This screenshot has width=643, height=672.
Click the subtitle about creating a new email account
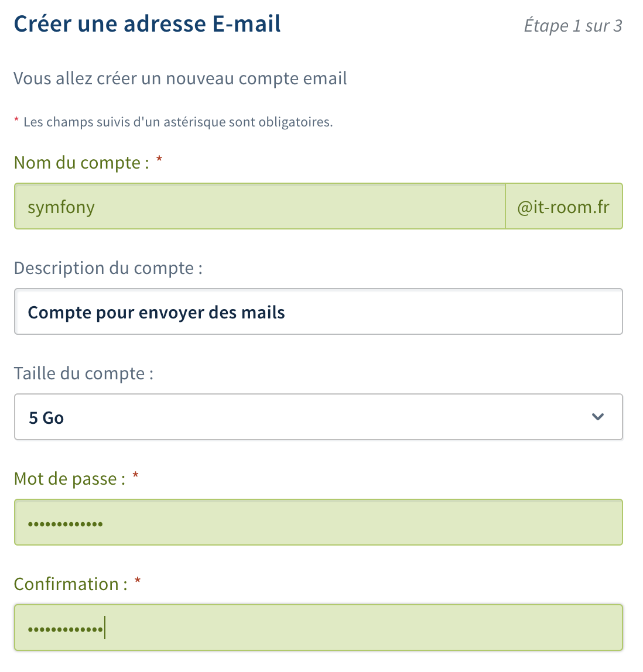pyautogui.click(x=180, y=78)
